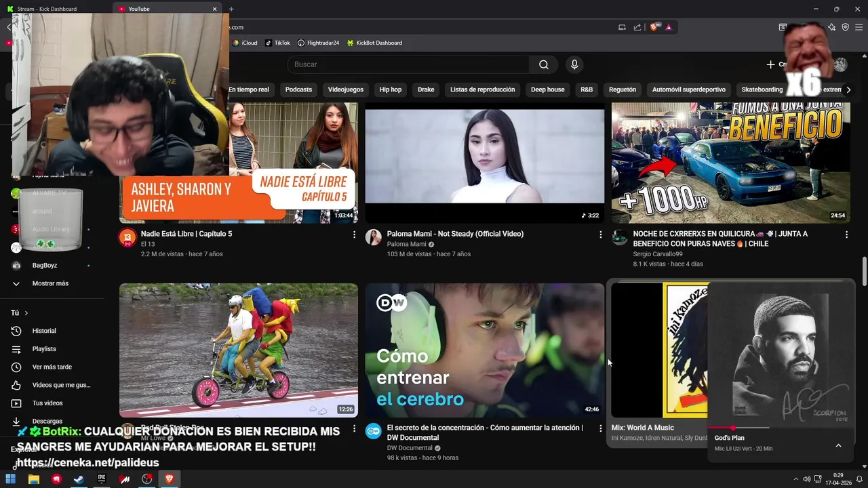Image resolution: width=868 pixels, height=488 pixels.
Task: Click the YouTube search input field
Action: [408, 64]
